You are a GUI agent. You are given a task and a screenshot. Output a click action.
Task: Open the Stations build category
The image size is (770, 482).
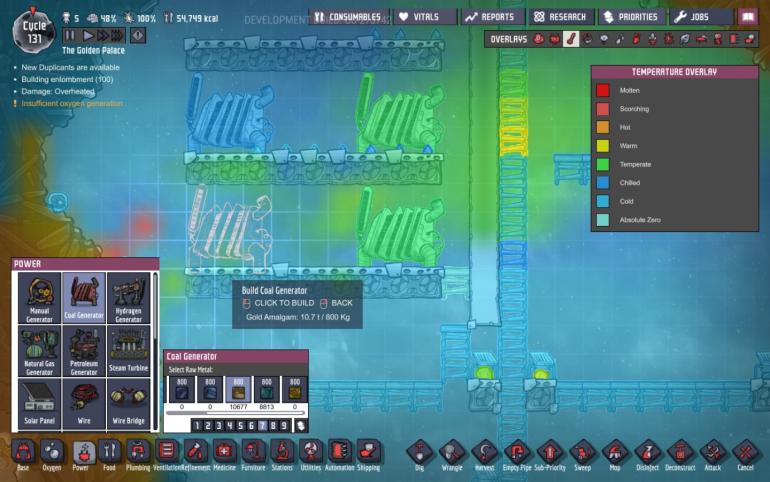[282, 455]
